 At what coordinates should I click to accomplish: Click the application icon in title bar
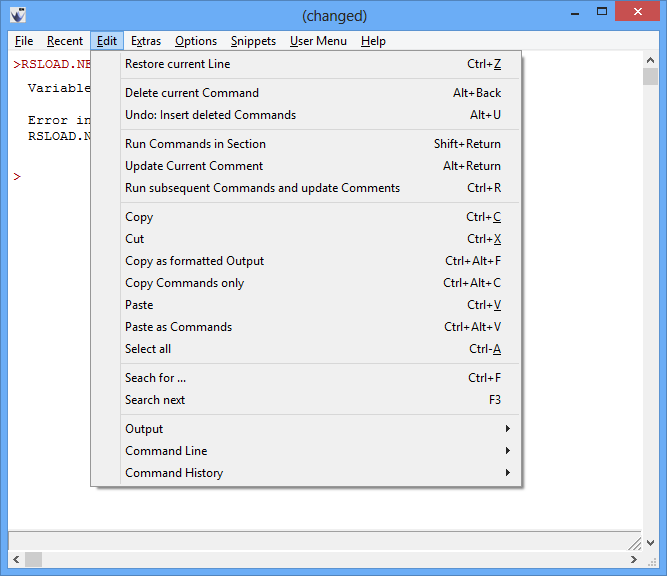[18, 15]
